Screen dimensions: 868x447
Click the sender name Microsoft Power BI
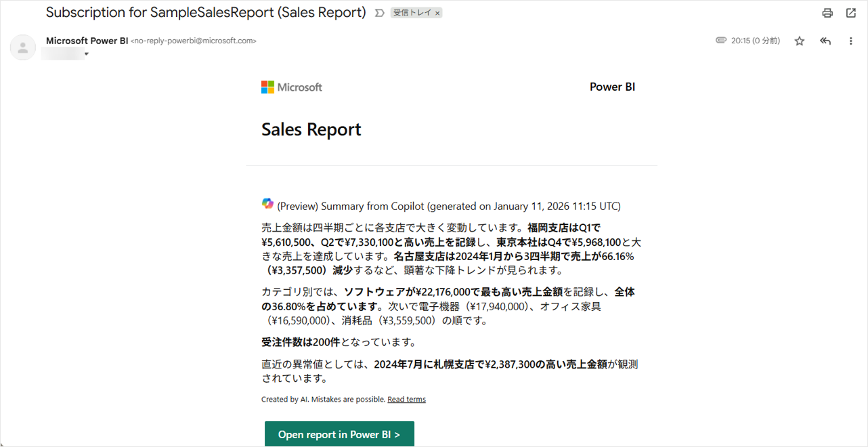(87, 41)
